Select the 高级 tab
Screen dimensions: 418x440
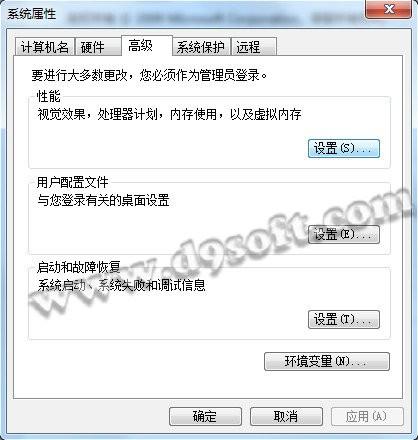coord(147,45)
